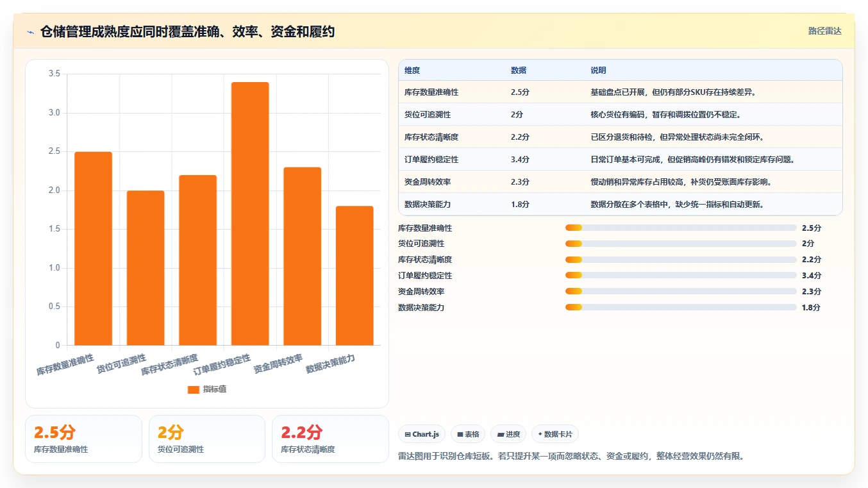This screenshot has height=488, width=868.
Task: Open the 2分 货位可追溯性 card
Action: 207,439
